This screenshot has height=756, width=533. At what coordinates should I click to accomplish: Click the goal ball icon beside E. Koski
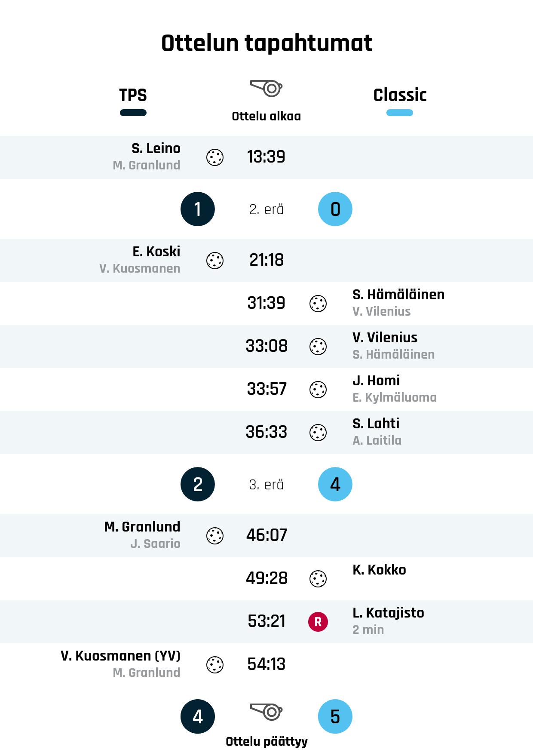(x=215, y=261)
